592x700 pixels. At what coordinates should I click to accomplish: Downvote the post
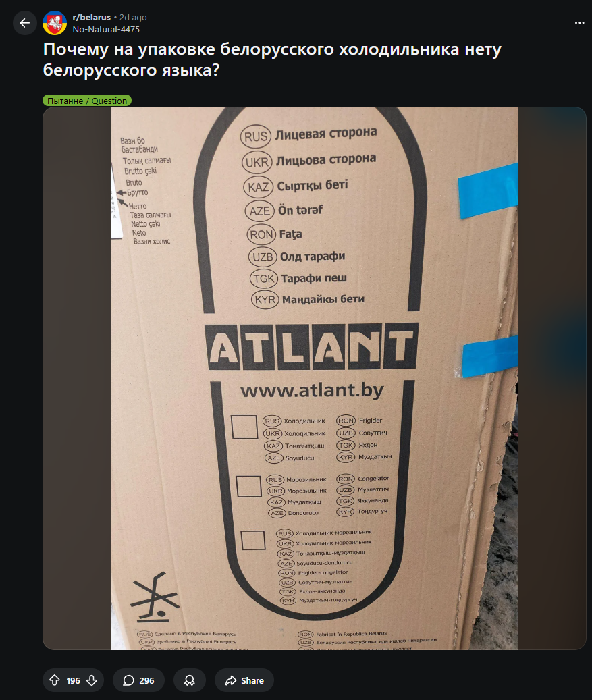click(x=92, y=680)
